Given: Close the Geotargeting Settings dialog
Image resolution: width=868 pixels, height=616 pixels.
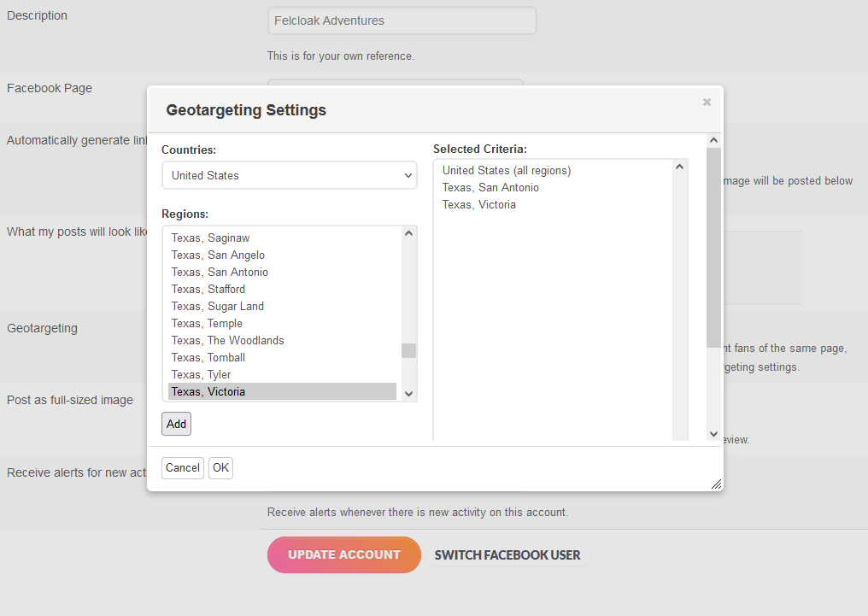Looking at the screenshot, I should 707,102.
